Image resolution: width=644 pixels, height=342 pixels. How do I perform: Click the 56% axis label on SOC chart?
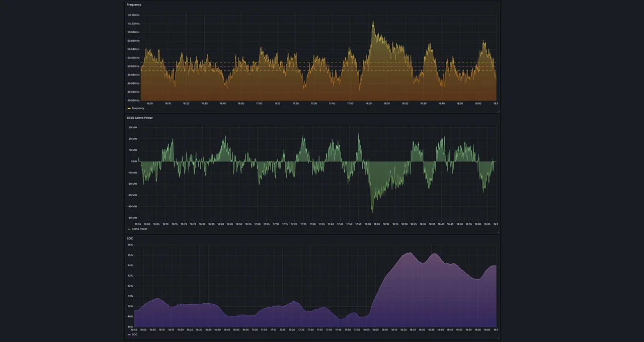click(130, 245)
